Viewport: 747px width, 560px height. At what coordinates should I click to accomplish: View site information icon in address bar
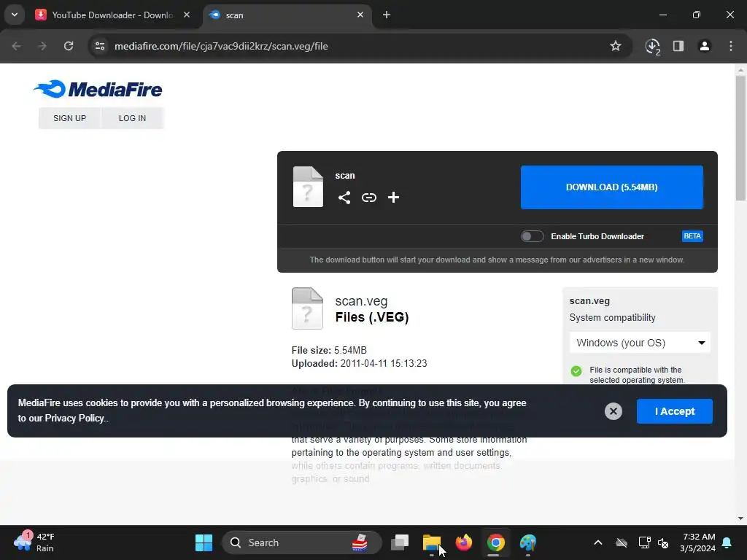(x=100, y=46)
